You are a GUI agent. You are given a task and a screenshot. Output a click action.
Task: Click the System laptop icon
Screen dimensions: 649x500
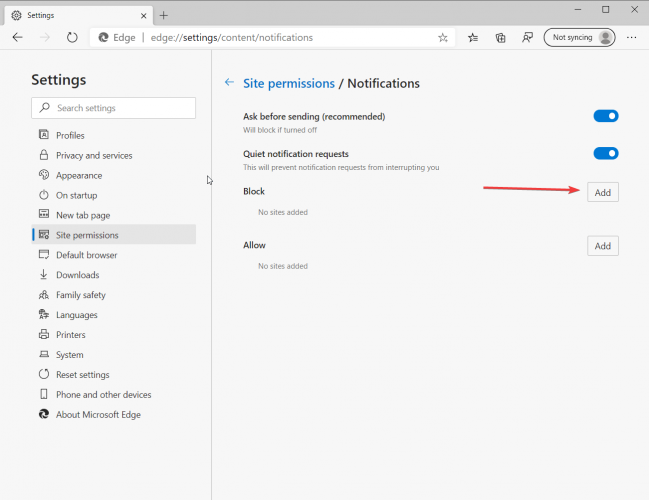click(x=43, y=354)
